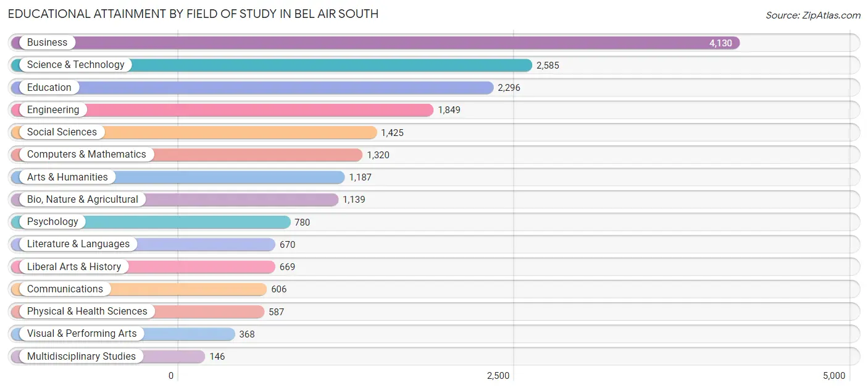Image resolution: width=868 pixels, height=390 pixels.
Task: Click the 1,139 value
Action: click(x=354, y=200)
